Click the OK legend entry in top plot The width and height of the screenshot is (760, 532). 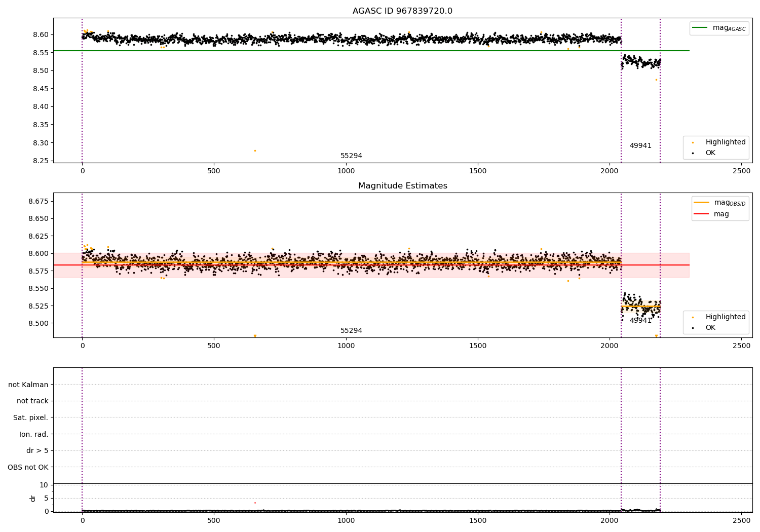704,153
